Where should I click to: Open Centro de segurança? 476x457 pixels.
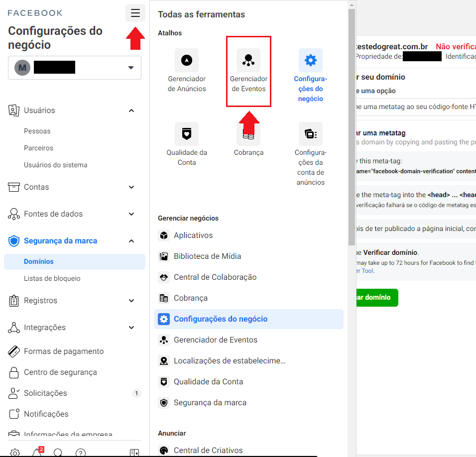60,372
